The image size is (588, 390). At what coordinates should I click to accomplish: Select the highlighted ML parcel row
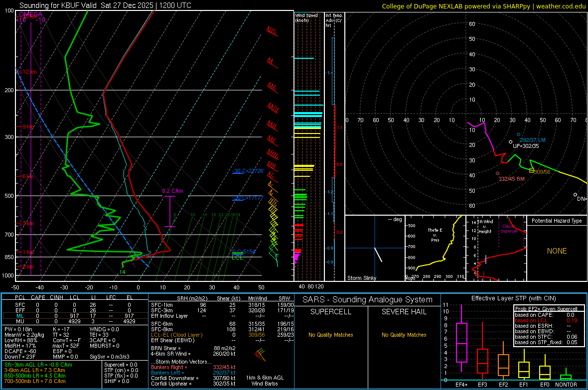(75, 316)
